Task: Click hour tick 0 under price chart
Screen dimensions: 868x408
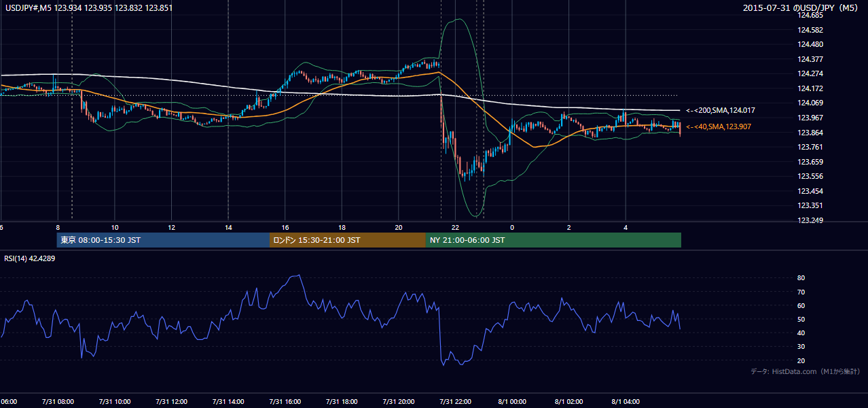Action: click(512, 227)
